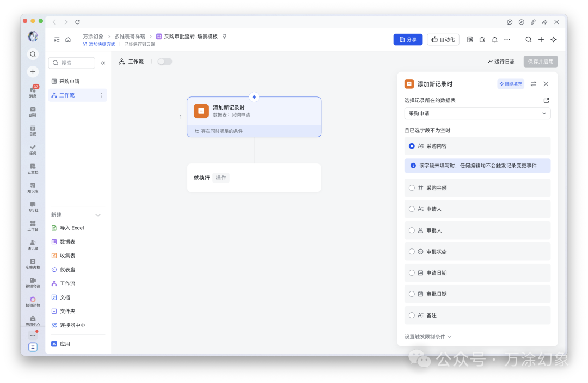The height and width of the screenshot is (383, 588).
Task: Open 云文档 from the sidebar
Action: (x=33, y=168)
